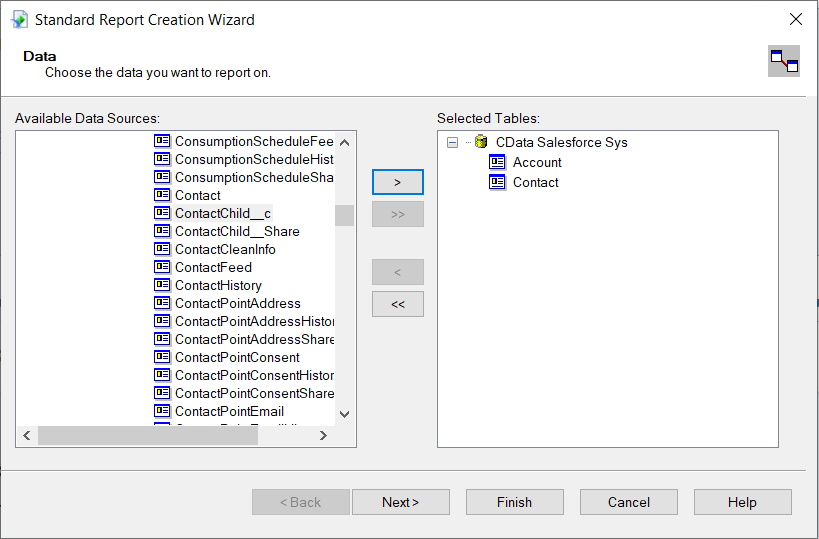Click the CData Salesforce Sys database icon
Image resolution: width=819 pixels, height=539 pixels.
point(481,142)
